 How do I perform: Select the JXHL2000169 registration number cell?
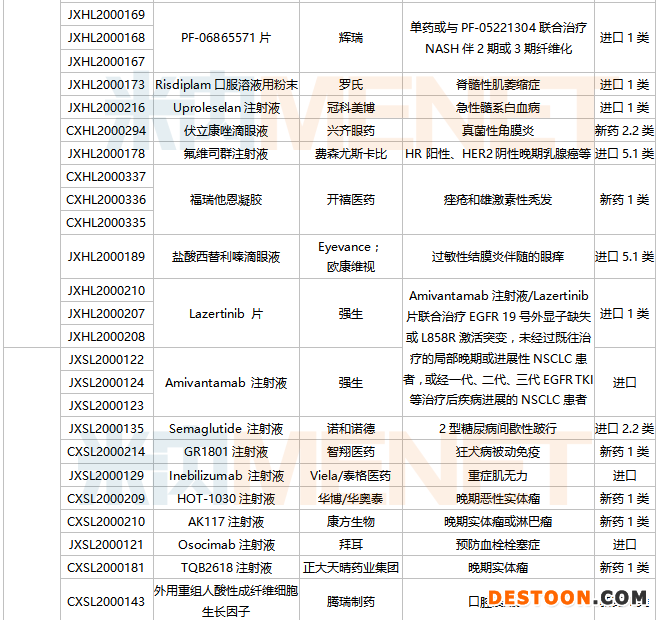(x=106, y=15)
